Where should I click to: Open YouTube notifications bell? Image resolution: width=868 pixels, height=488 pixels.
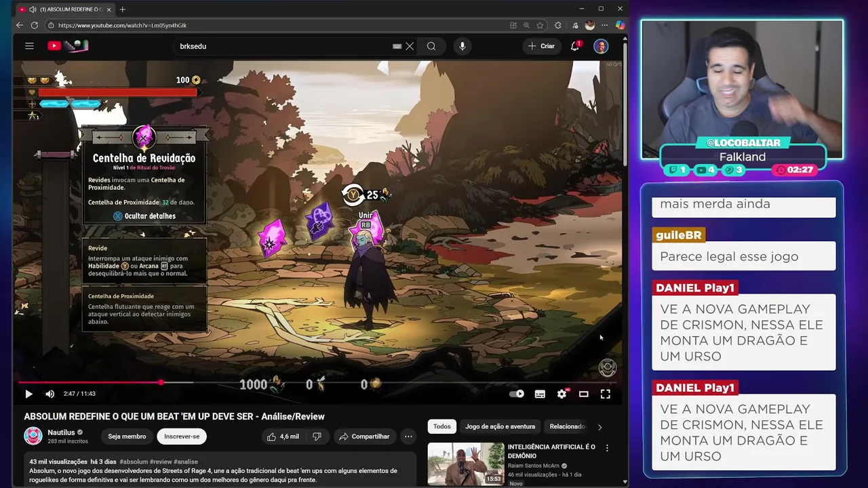pos(575,46)
